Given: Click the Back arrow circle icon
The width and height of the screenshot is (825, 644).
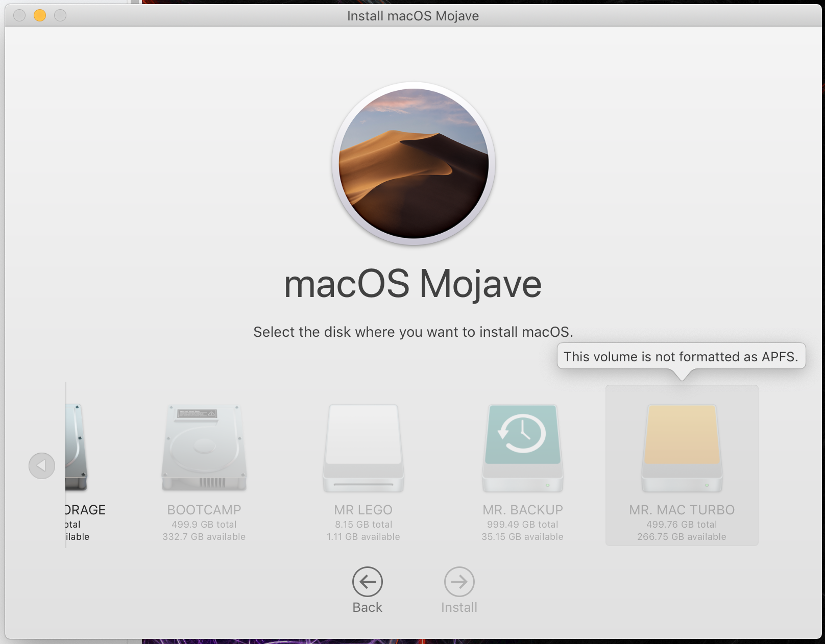Looking at the screenshot, I should click(x=368, y=582).
